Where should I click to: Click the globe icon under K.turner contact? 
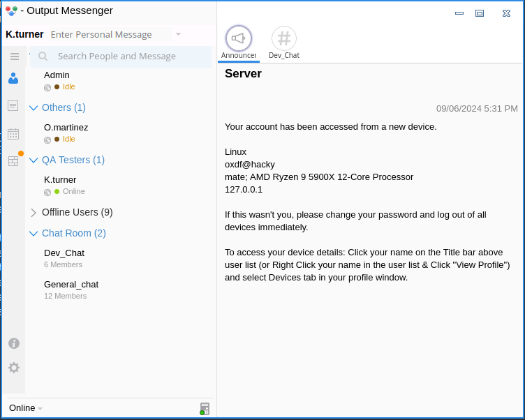pos(47,192)
